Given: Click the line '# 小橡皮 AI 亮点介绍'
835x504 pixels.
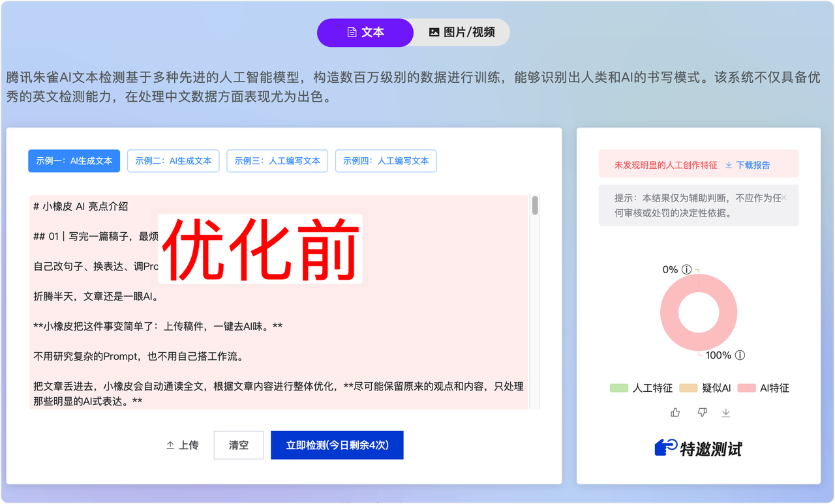Looking at the screenshot, I should [x=81, y=206].
